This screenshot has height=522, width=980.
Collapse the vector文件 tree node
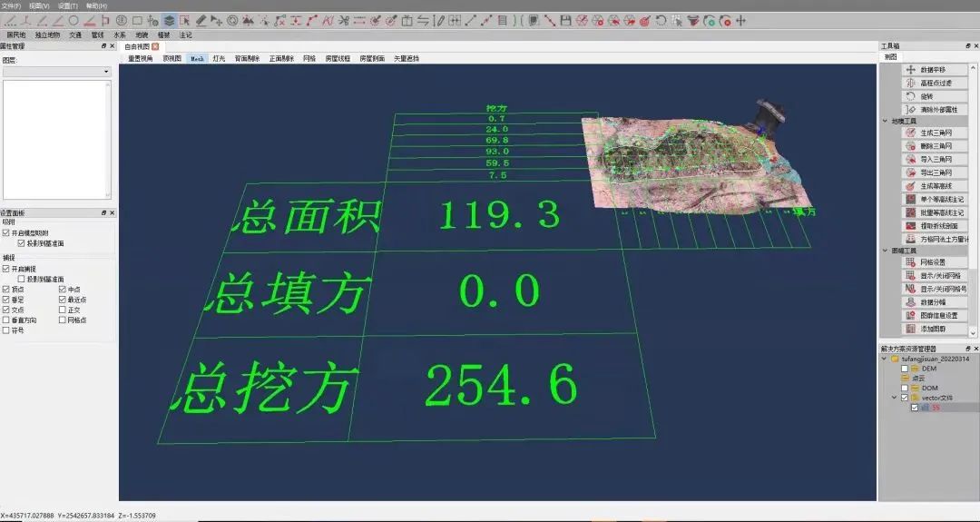(x=894, y=398)
